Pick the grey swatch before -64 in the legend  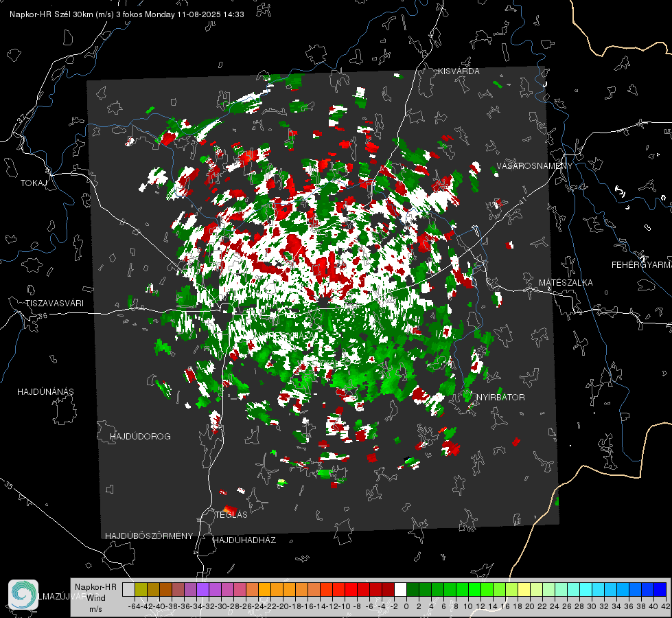point(128,589)
